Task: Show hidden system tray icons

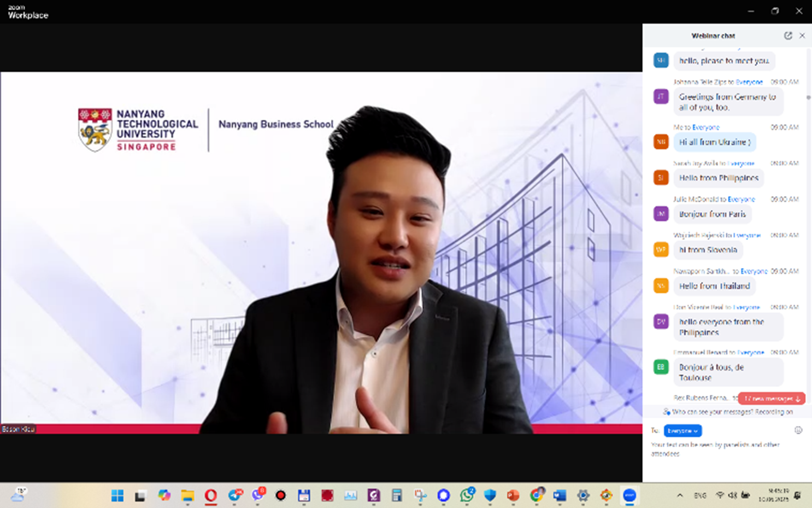Action: point(680,495)
